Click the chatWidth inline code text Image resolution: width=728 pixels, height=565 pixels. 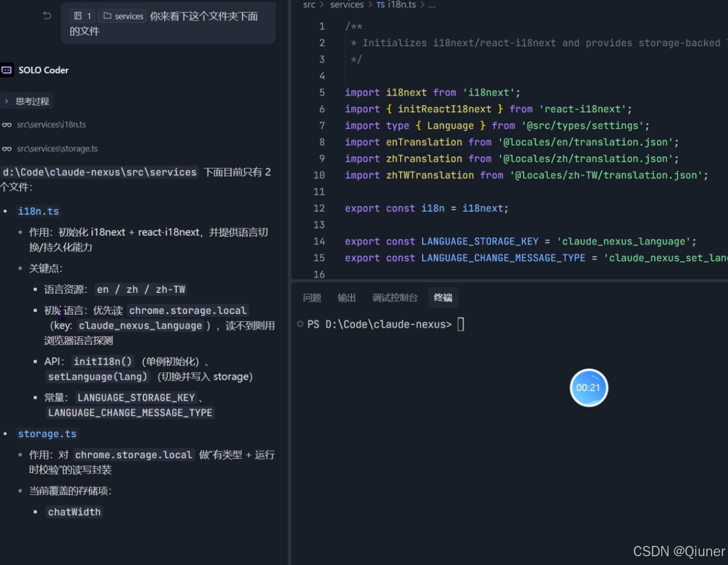tap(74, 512)
